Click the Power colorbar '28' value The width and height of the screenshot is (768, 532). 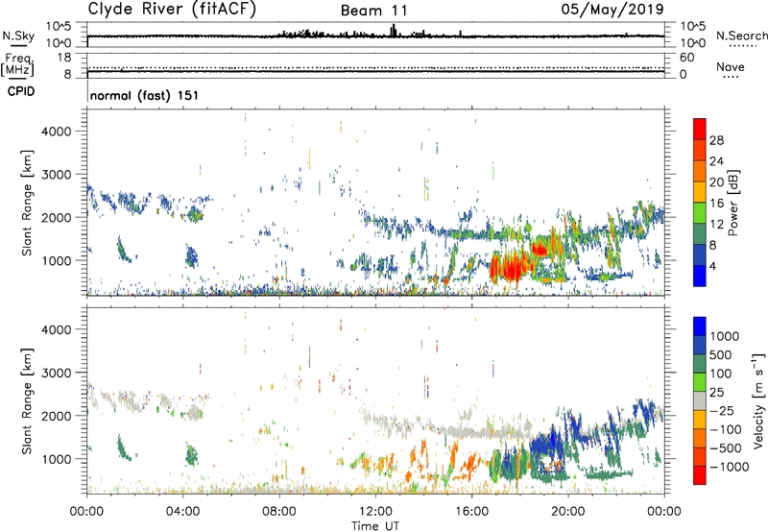[x=716, y=140]
